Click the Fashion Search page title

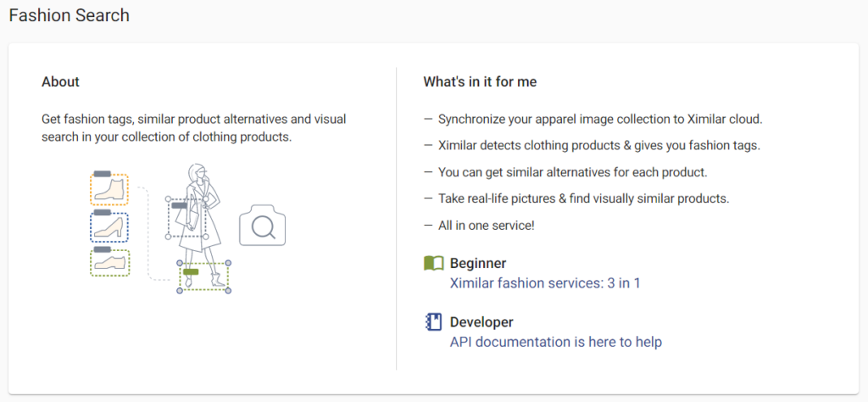click(70, 15)
